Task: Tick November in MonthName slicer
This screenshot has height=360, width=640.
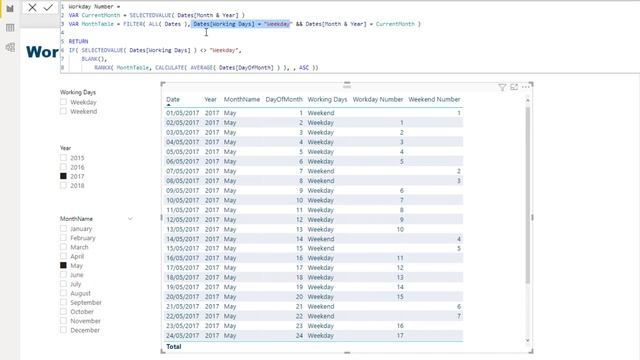Action: click(x=63, y=321)
